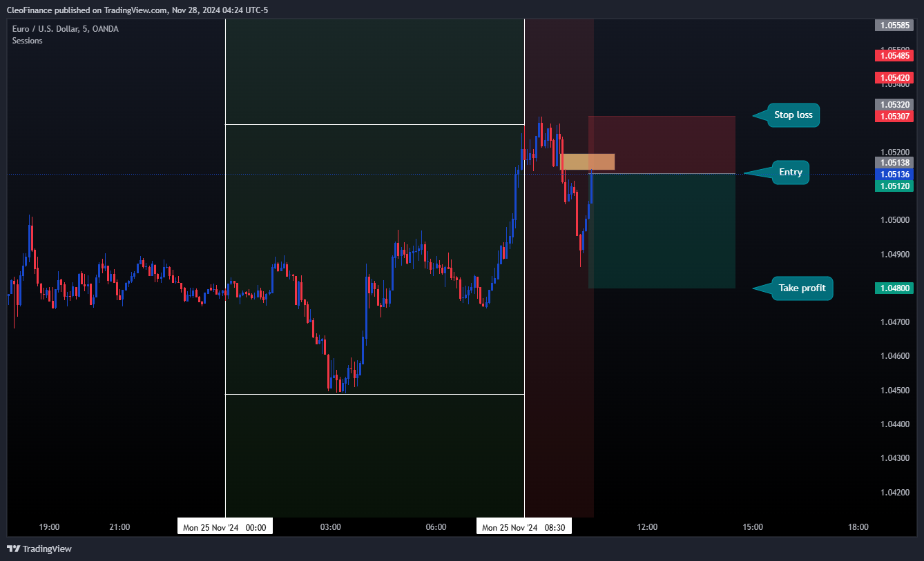Click the 1.05000 price axis label
The height and width of the screenshot is (561, 924).
[894, 220]
